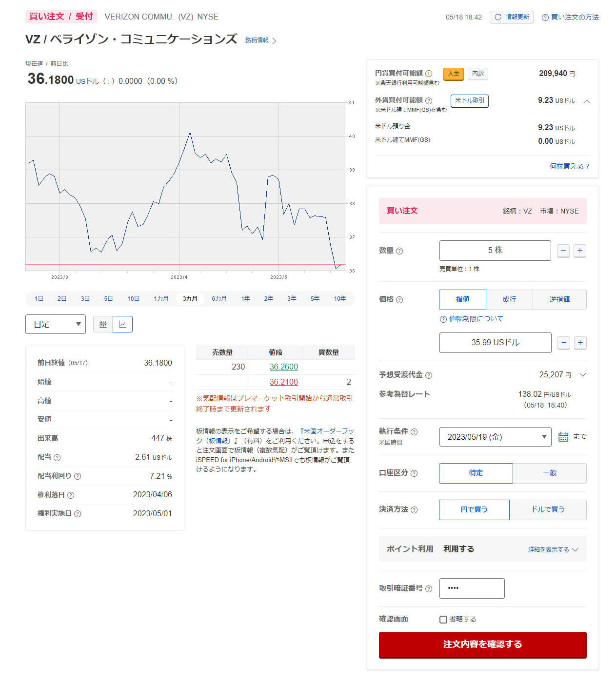Image resolution: width=616 pixels, height=682 pixels.
Task: Click help icon beside 取引暗証番号
Action: [x=429, y=589]
